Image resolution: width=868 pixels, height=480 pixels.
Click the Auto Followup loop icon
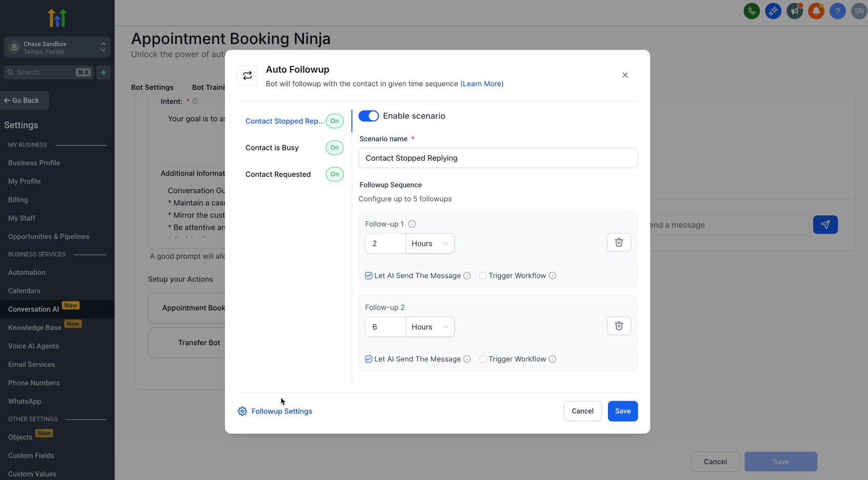(x=248, y=76)
